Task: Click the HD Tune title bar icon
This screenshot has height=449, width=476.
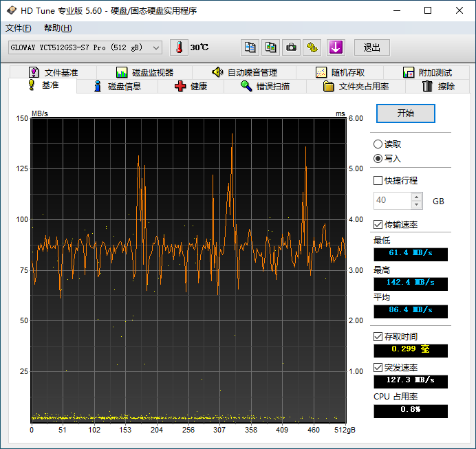Action: click(x=12, y=10)
